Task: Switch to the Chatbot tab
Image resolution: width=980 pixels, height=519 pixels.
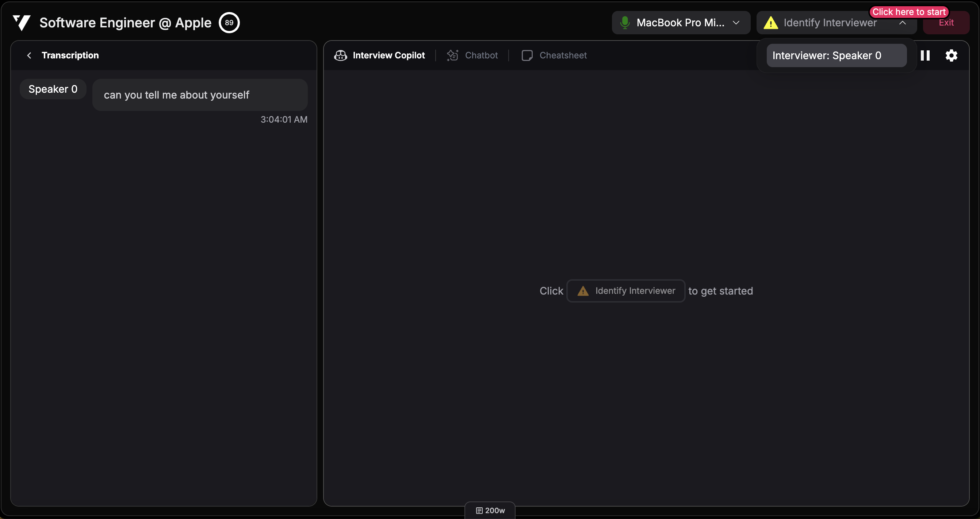Action: (x=482, y=55)
